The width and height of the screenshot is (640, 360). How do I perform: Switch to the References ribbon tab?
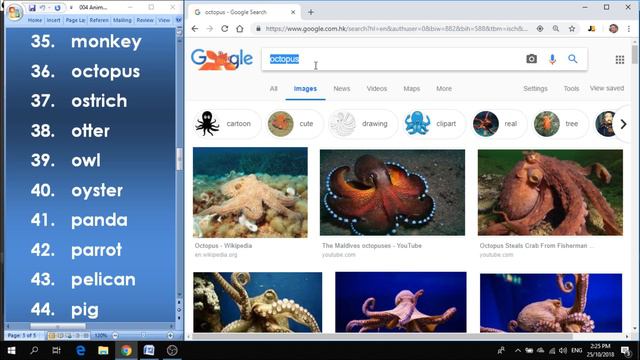(99, 20)
